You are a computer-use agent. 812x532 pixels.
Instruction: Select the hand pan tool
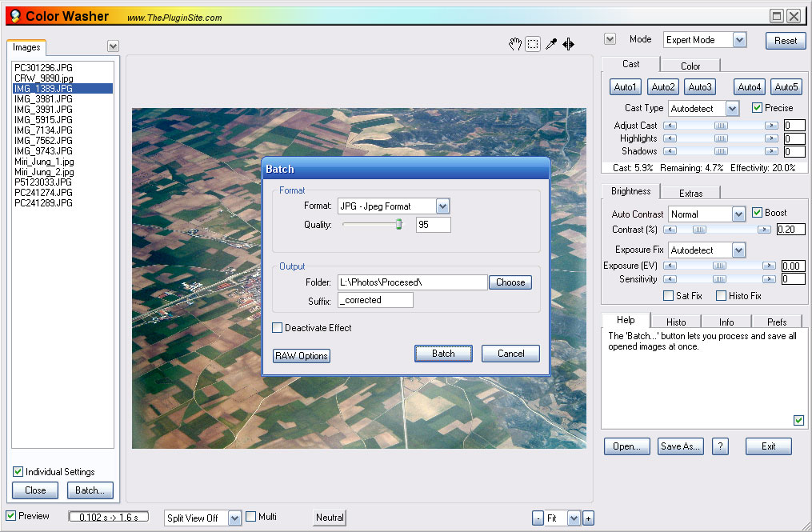click(x=515, y=45)
